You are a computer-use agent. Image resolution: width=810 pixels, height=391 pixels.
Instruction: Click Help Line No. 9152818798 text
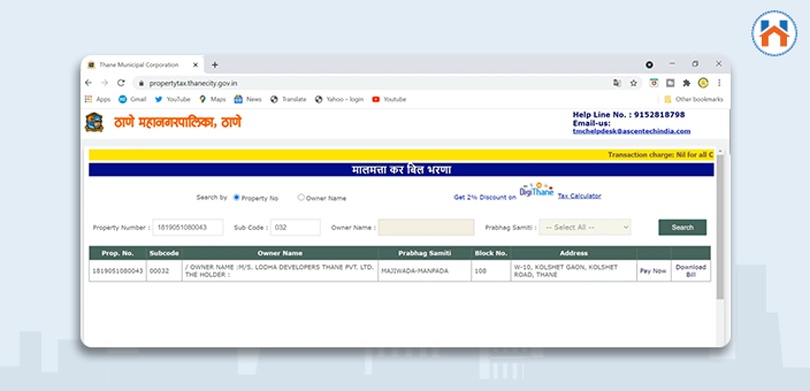click(629, 115)
